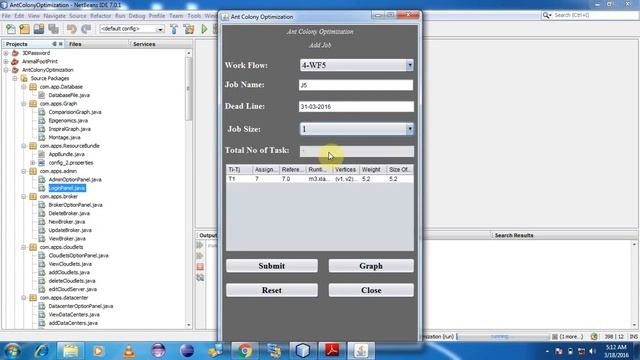Image resolution: width=640 pixels, height=360 pixels.
Task: Click the Reset button
Action: (272, 290)
